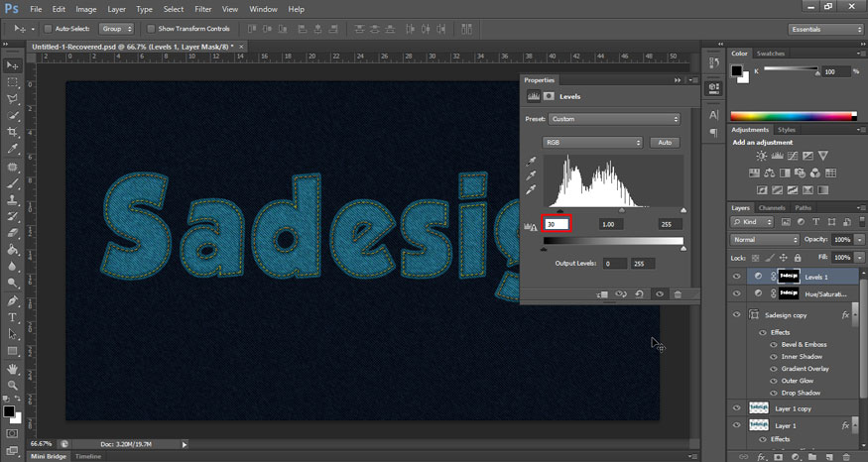Image resolution: width=868 pixels, height=462 pixels.
Task: Add a Levels adjustment from Adjustments panel
Action: [x=777, y=156]
